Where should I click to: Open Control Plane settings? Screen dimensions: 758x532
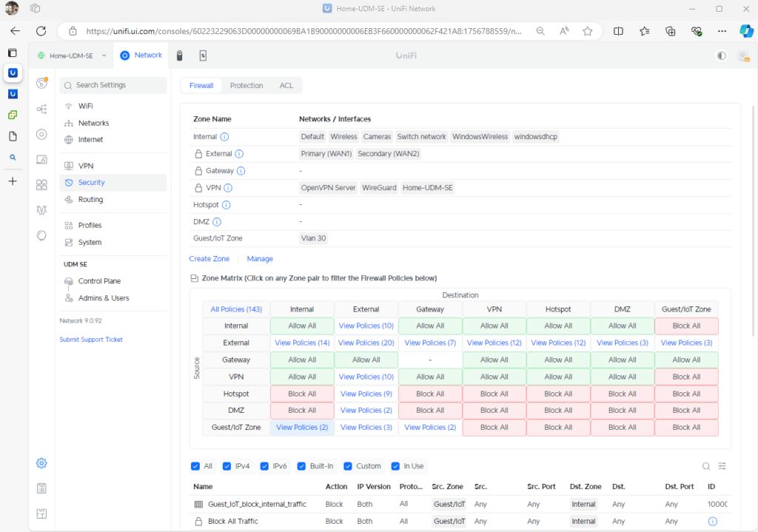(113, 281)
